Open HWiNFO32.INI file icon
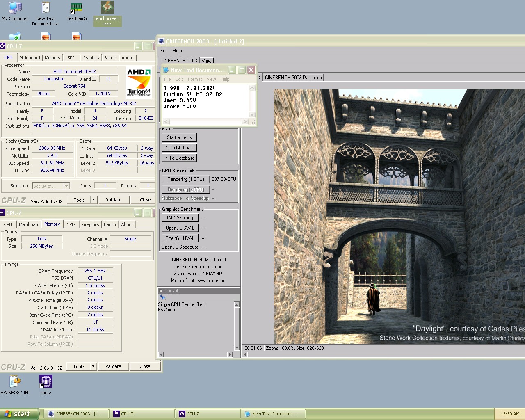This screenshot has width=525, height=420. [15, 385]
